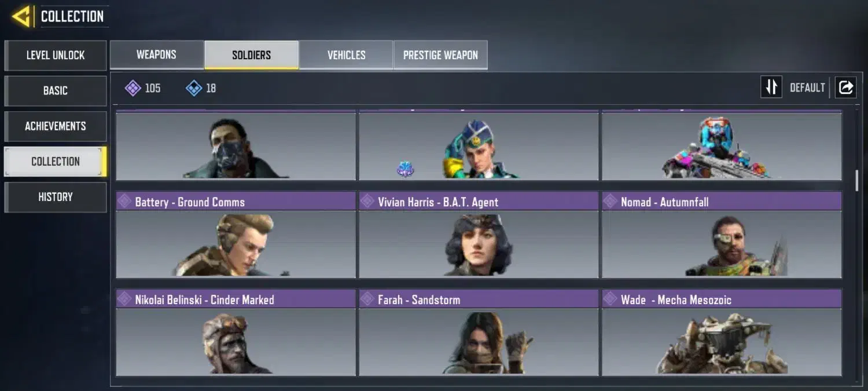This screenshot has width=868, height=391.
Task: Select the Nomad - Autumnfall soldier card
Action: (x=722, y=235)
